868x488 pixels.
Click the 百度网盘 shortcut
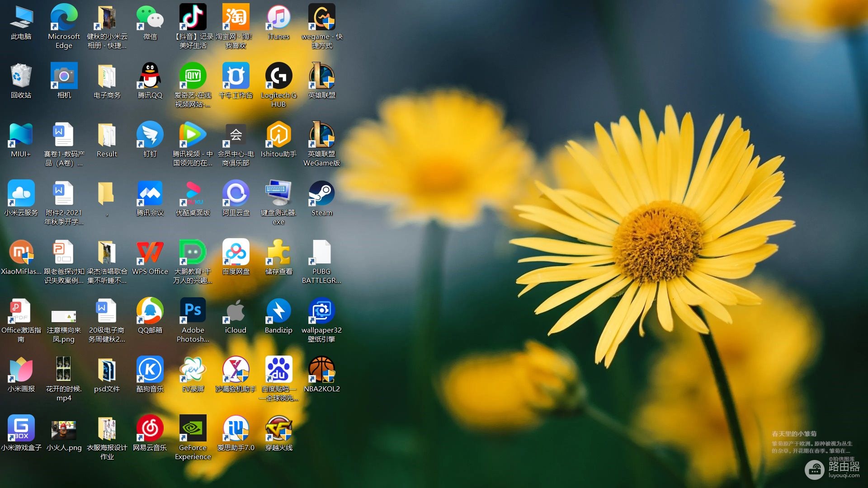click(236, 257)
